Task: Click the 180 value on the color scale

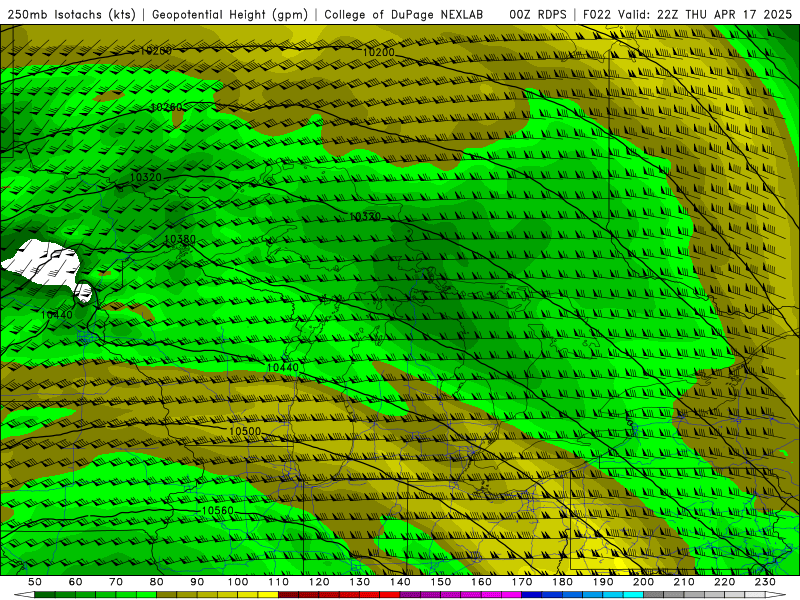Action: 562,582
